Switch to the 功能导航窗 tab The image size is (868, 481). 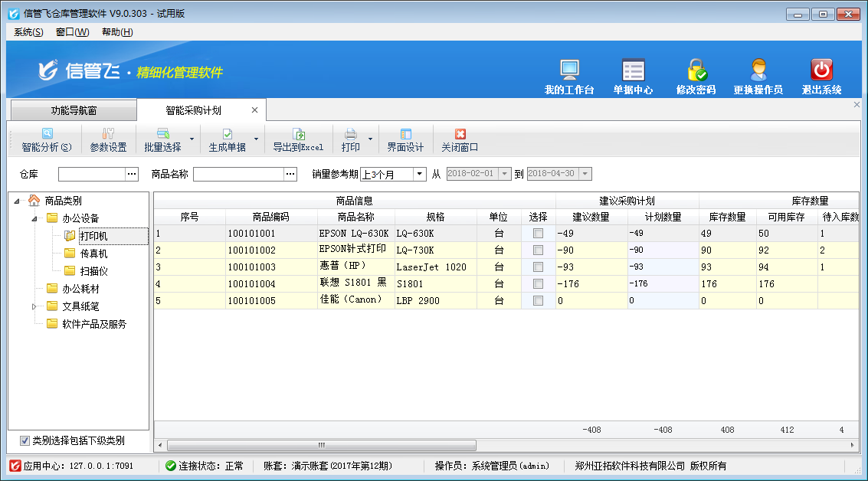[73, 110]
